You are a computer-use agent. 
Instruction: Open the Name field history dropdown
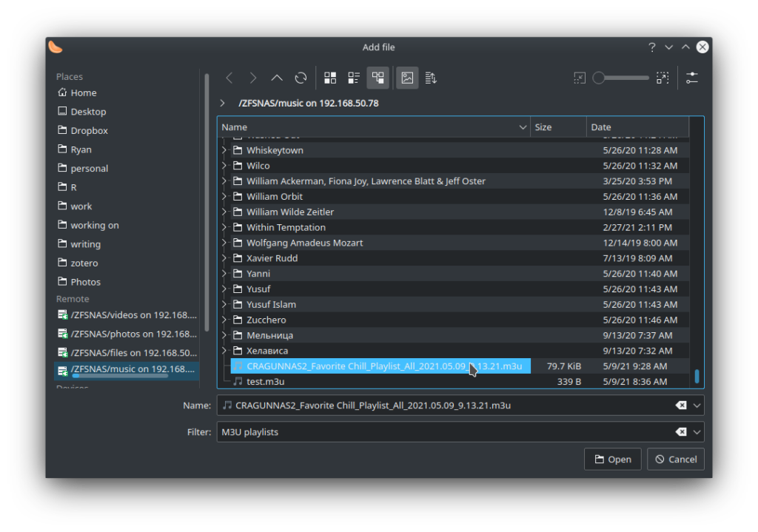pos(697,405)
